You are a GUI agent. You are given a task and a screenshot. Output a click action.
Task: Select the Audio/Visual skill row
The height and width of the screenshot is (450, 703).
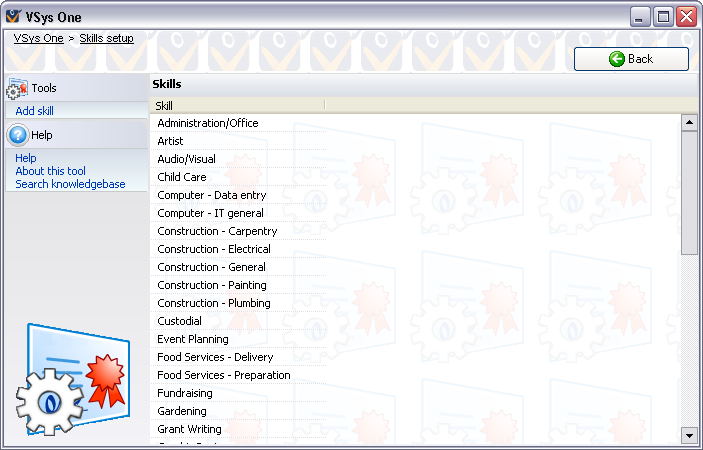[238, 159]
